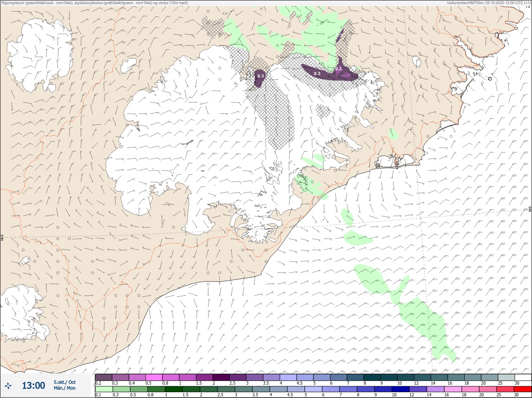Click the 0.3 label in the long dark purple band
This screenshot has height=398, width=532.
click(317, 74)
